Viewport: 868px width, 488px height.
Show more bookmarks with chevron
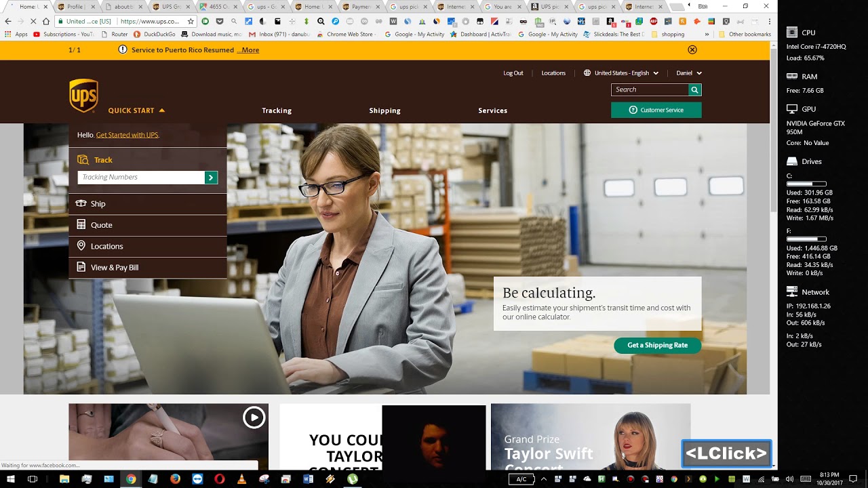tap(707, 34)
